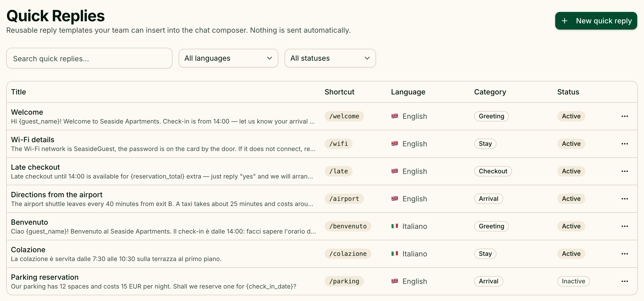The width and height of the screenshot is (644, 301).
Task: Click the Checkout category tag
Action: [493, 171]
